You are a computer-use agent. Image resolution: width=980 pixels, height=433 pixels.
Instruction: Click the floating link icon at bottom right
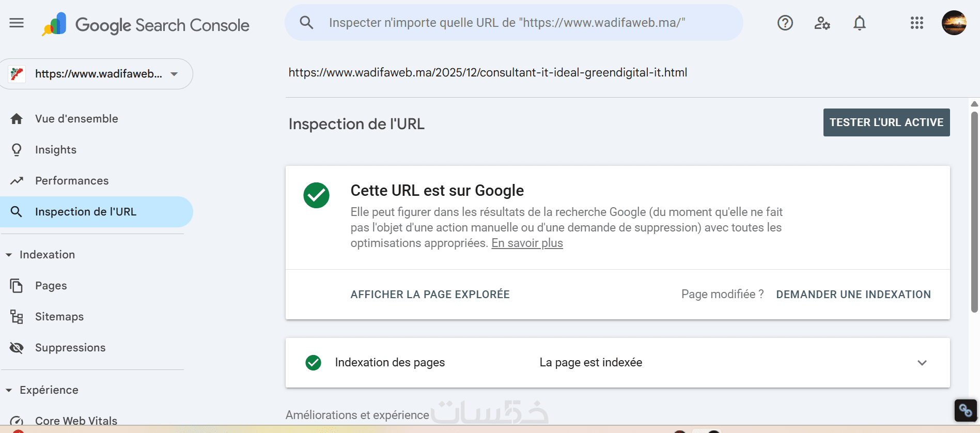point(965,410)
